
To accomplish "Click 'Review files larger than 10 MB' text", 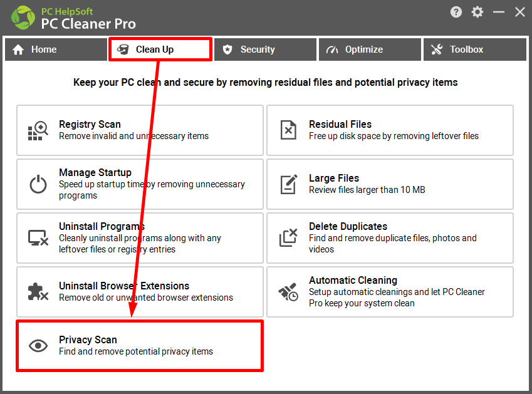I will [367, 190].
